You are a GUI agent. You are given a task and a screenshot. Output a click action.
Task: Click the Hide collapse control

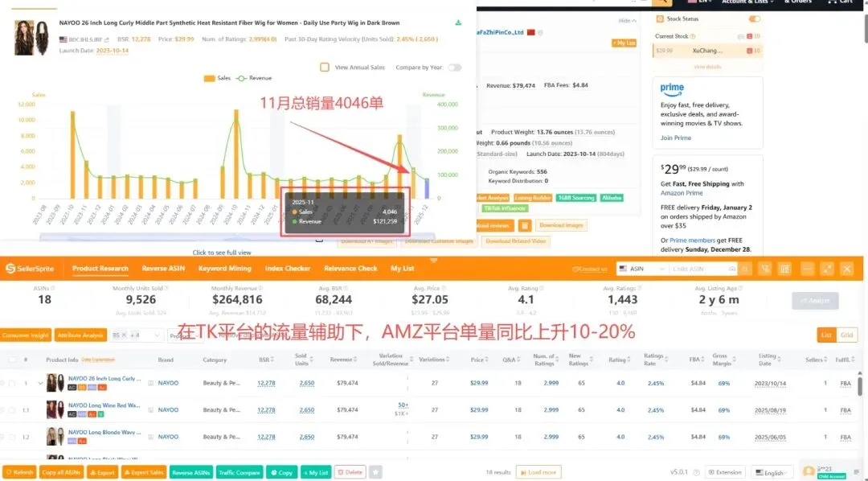tap(627, 20)
